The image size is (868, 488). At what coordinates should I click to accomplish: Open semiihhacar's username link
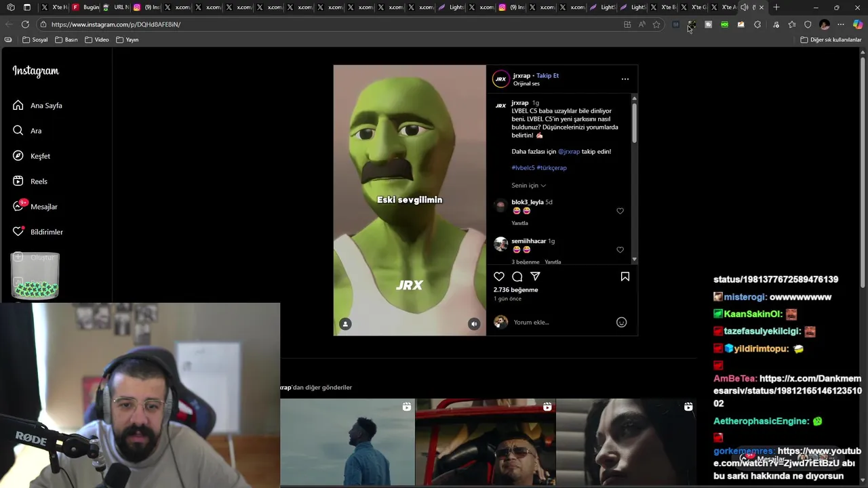pyautogui.click(x=529, y=241)
